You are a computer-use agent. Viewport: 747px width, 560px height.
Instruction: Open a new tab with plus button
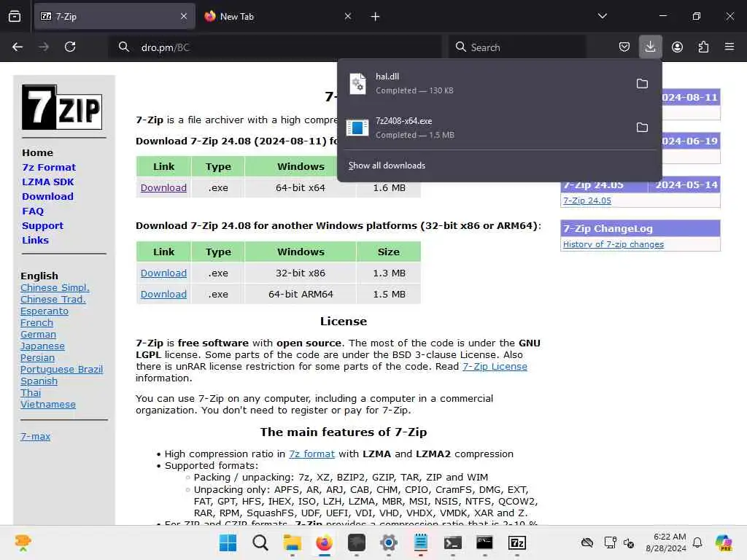tap(376, 17)
